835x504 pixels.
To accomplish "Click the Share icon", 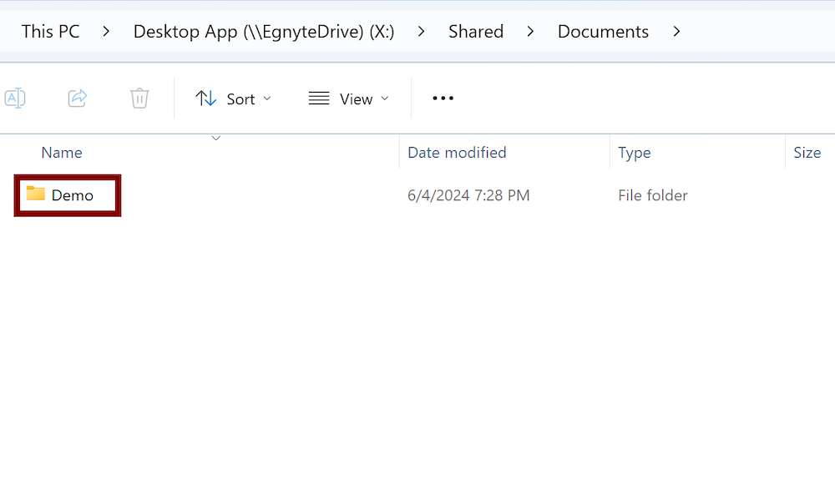I will (x=77, y=98).
